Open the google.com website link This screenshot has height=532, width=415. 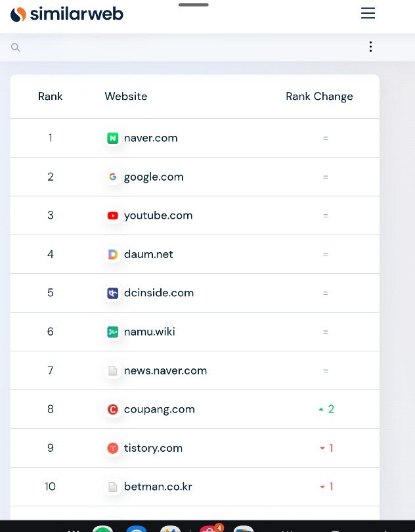click(154, 177)
